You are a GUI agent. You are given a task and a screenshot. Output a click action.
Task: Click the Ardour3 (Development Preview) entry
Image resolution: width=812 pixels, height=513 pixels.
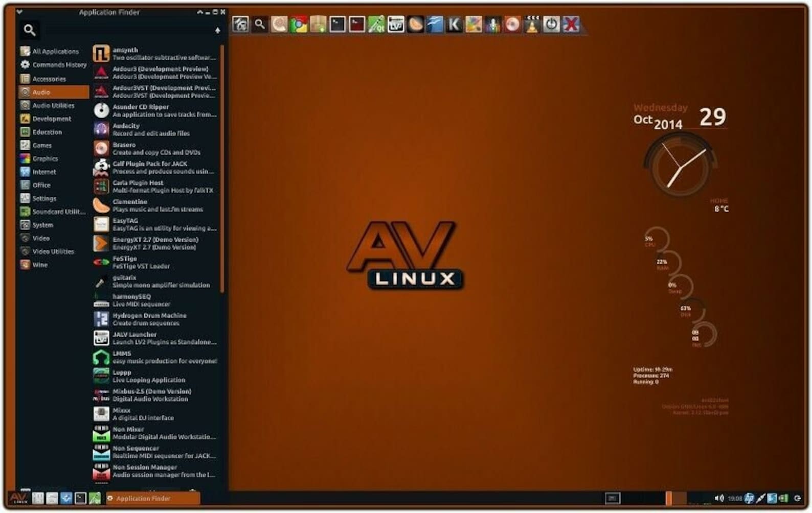click(x=156, y=73)
